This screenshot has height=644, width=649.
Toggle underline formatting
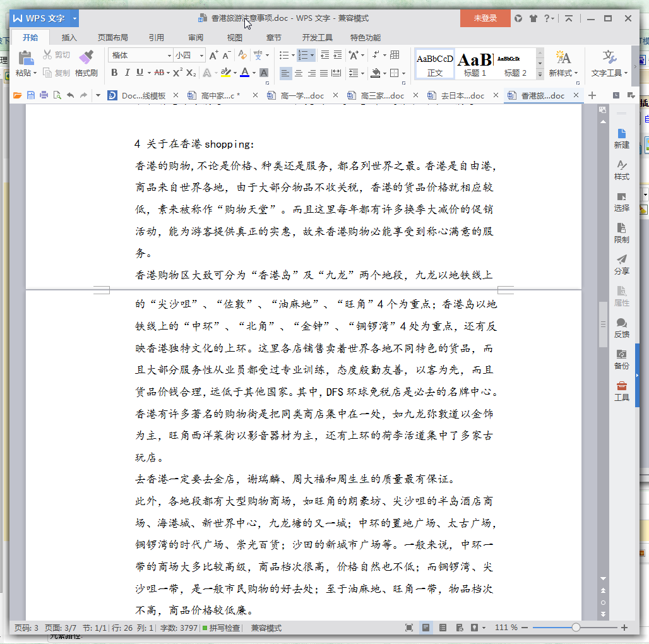pos(140,73)
